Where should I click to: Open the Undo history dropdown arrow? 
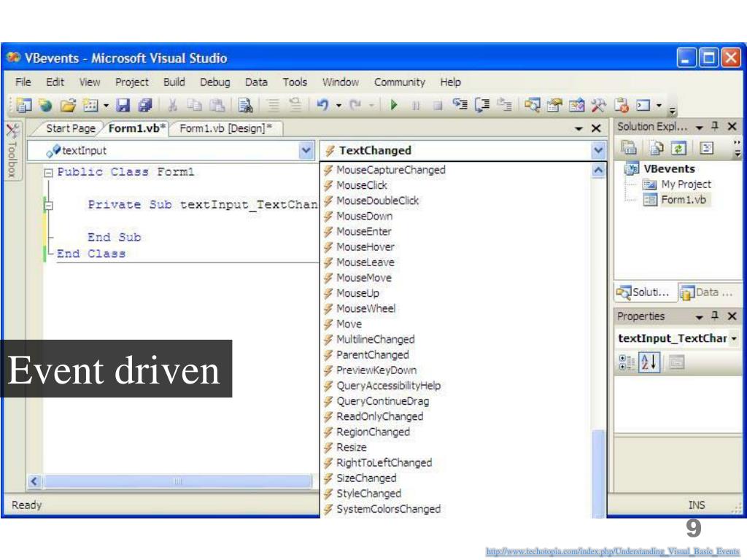tap(338, 105)
